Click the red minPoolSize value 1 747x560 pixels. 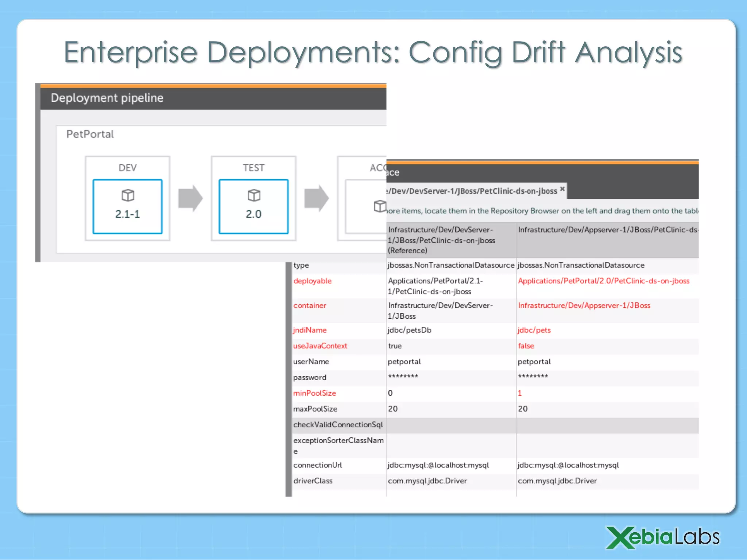[520, 393]
